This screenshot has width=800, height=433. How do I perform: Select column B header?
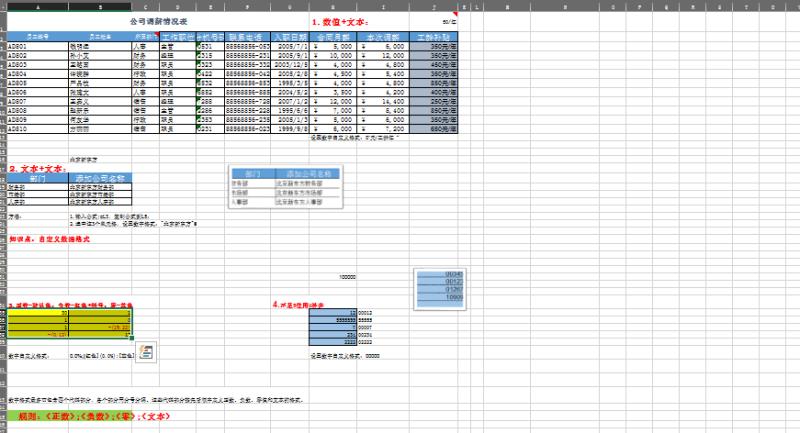(x=100, y=7)
